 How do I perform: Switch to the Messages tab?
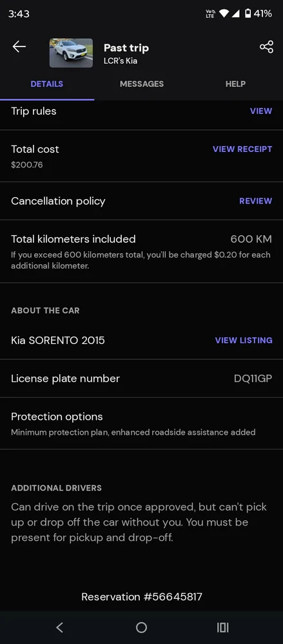coord(142,84)
